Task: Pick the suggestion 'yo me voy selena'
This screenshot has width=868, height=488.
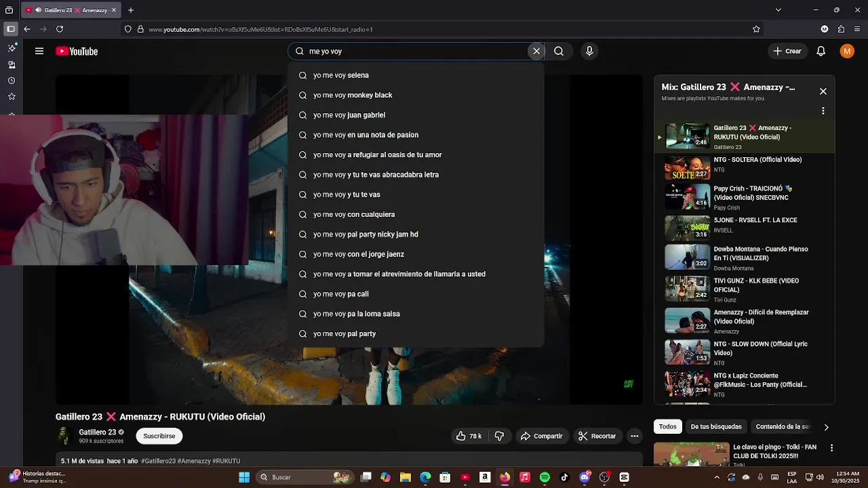Action: pyautogui.click(x=416, y=75)
